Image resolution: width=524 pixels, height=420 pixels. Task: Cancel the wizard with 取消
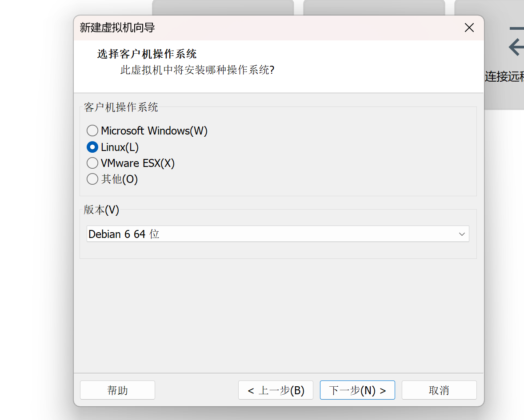pos(439,390)
